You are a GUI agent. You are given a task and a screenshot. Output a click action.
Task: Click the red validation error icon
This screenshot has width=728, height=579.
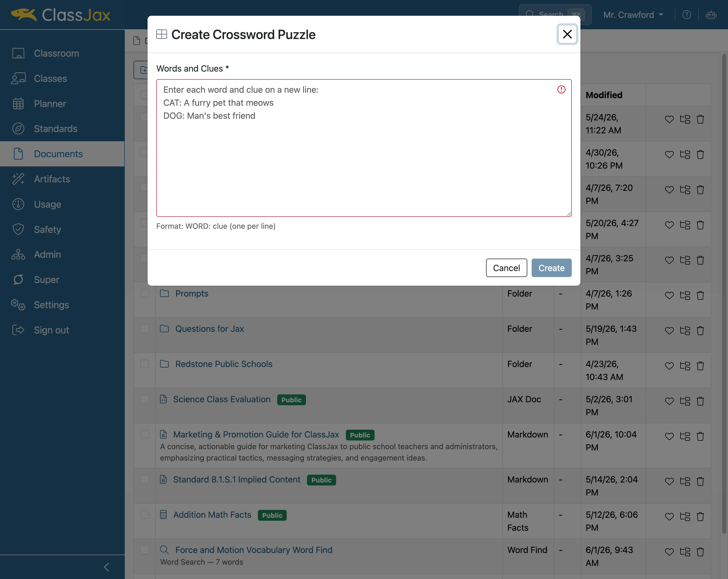561,89
